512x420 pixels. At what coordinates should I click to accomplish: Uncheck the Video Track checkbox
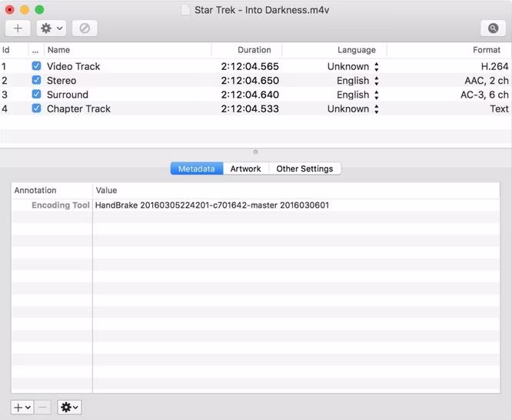[x=36, y=66]
